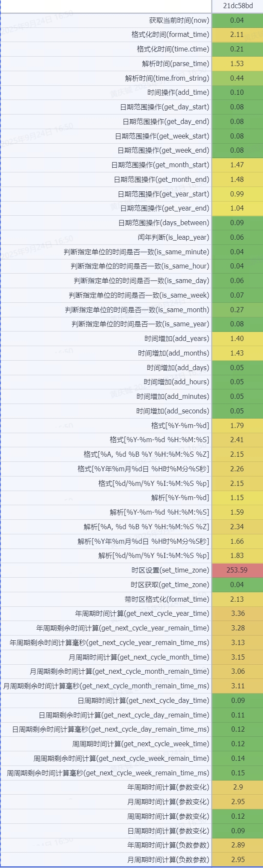Select the 时间增加(add_months) value 1.43
The width and height of the screenshot is (263, 868).
(237, 353)
